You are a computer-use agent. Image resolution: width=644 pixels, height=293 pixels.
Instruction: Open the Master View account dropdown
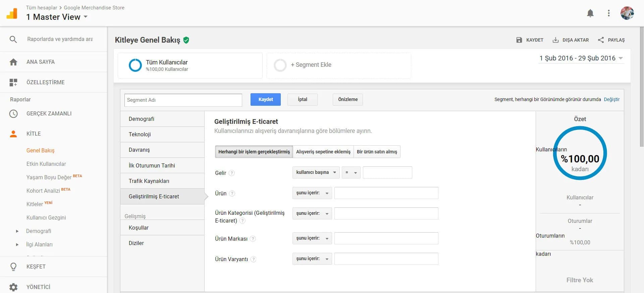click(57, 17)
